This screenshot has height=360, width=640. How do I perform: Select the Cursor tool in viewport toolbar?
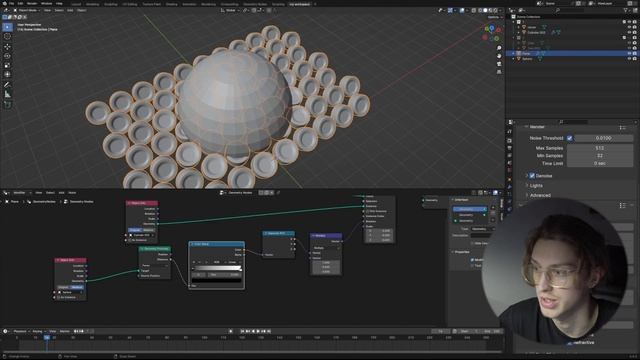point(7,36)
